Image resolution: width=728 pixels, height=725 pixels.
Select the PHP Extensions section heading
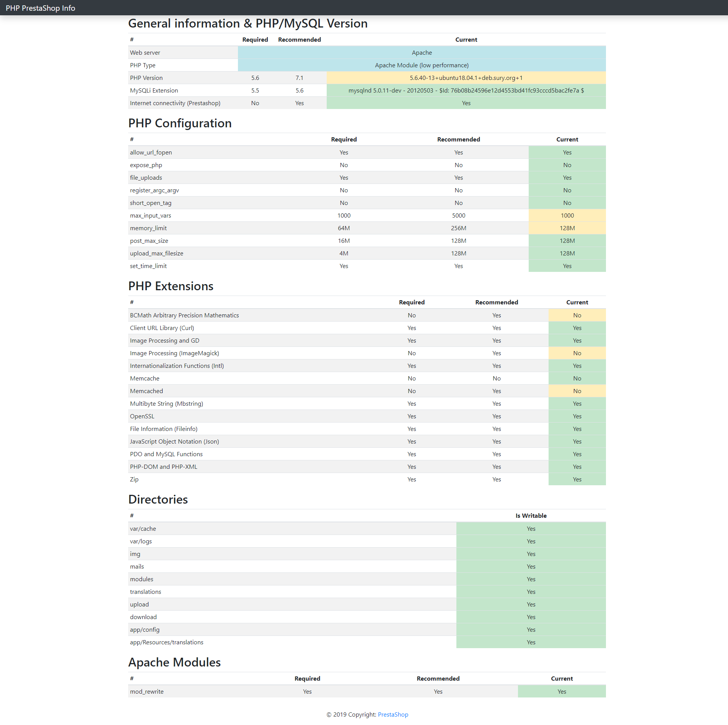coord(171,286)
